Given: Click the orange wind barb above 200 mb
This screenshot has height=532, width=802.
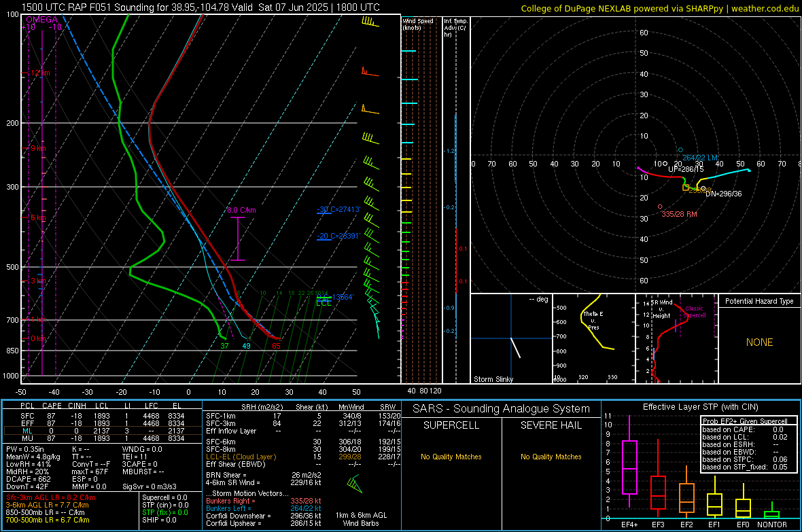Looking at the screenshot, I should [370, 109].
